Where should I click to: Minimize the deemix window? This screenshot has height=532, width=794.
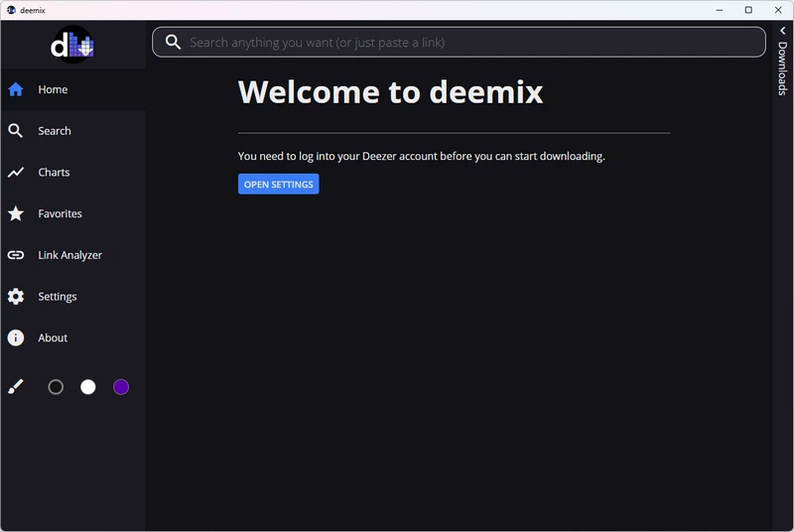719,10
